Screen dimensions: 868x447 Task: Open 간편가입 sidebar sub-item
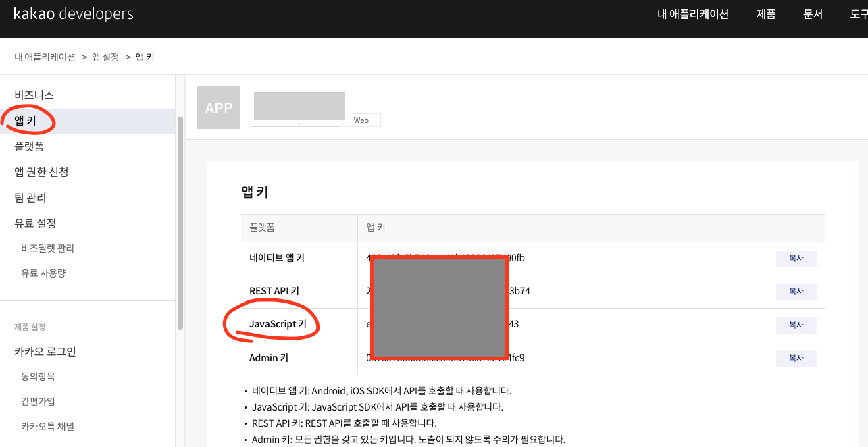pyautogui.click(x=38, y=401)
